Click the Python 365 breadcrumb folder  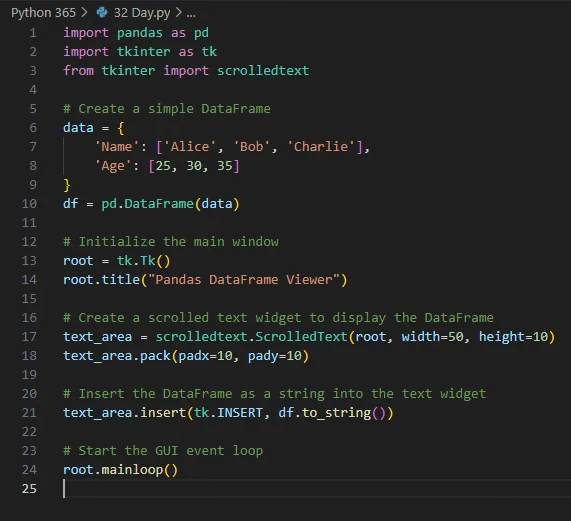pyautogui.click(x=43, y=13)
